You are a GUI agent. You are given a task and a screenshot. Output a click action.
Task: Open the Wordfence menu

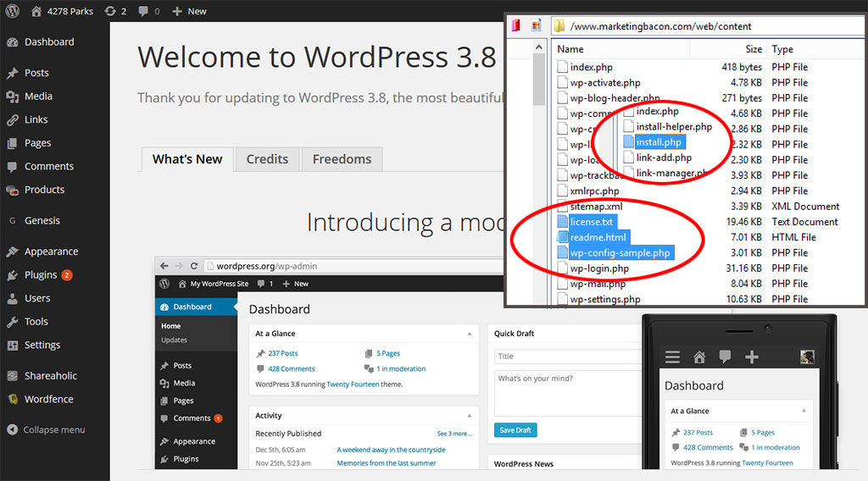click(x=48, y=399)
